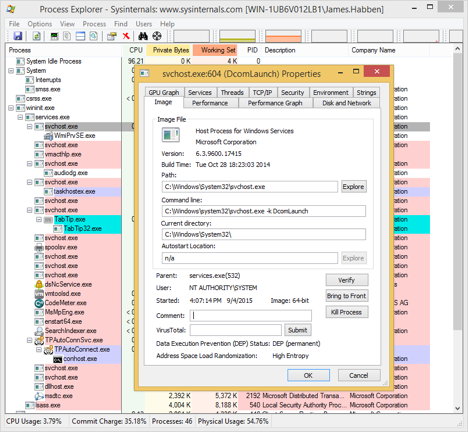This screenshot has height=432, width=468.
Task: Switch to the TCP/IP tab
Action: pos(262,92)
